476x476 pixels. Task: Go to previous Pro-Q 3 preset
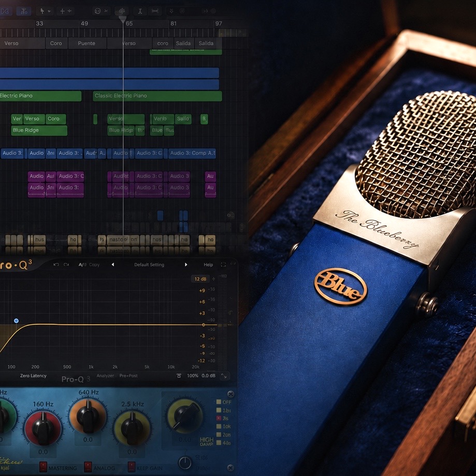point(113,265)
